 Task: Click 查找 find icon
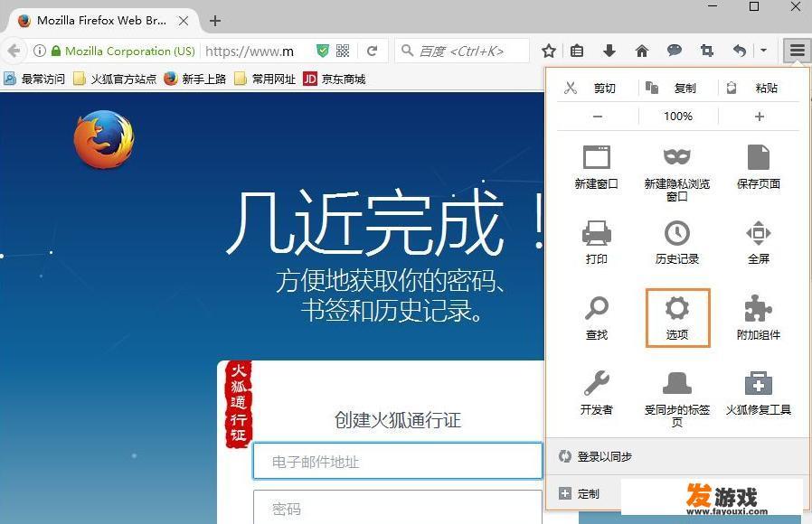click(x=597, y=318)
